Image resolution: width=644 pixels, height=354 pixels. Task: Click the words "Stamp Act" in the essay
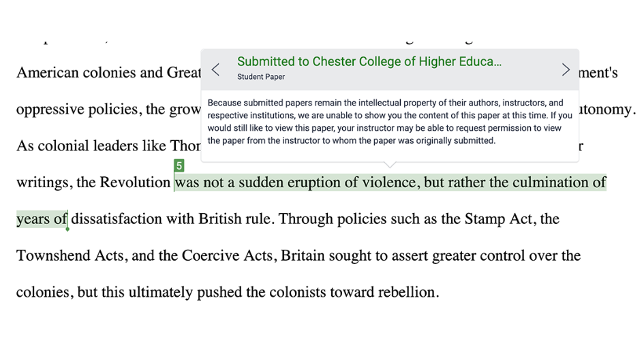494,219
